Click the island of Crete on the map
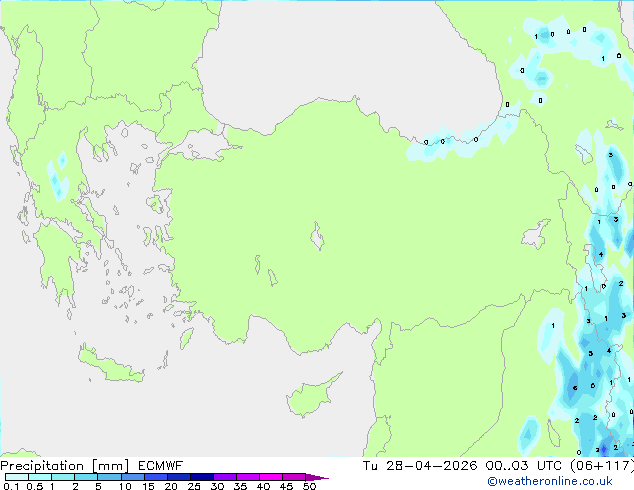The height and width of the screenshot is (490, 634). coord(109,364)
